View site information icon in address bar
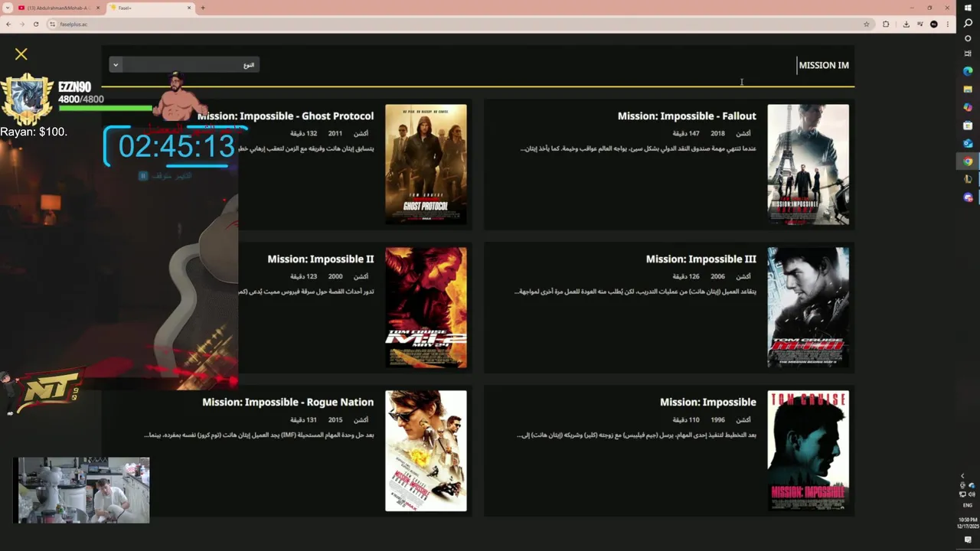Screen dimensions: 980x551 pyautogui.click(x=53, y=24)
